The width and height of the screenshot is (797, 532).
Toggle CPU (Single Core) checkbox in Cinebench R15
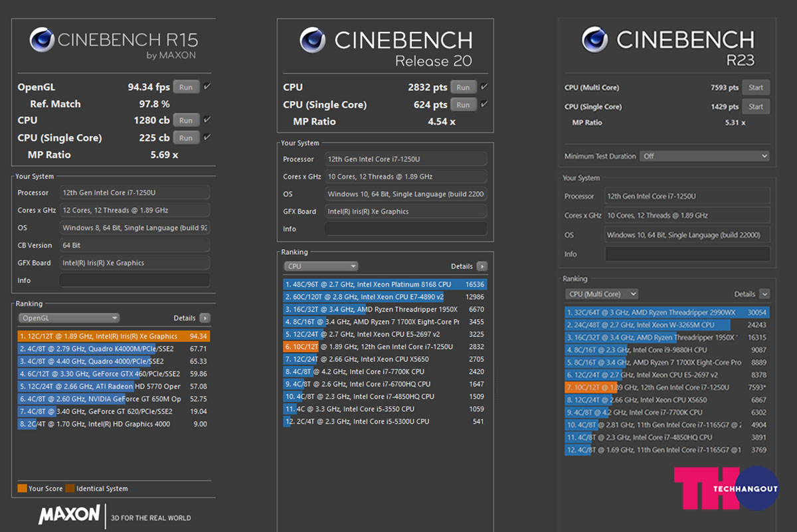[207, 137]
